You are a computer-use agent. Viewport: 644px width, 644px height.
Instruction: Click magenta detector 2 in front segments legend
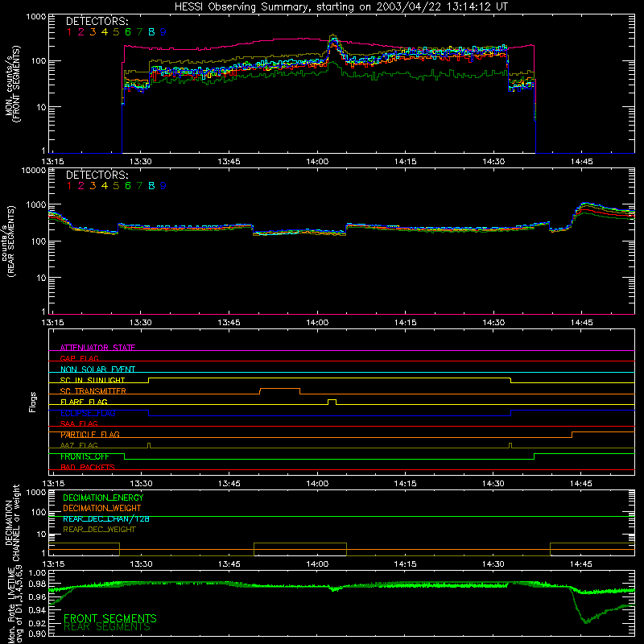coord(81,32)
